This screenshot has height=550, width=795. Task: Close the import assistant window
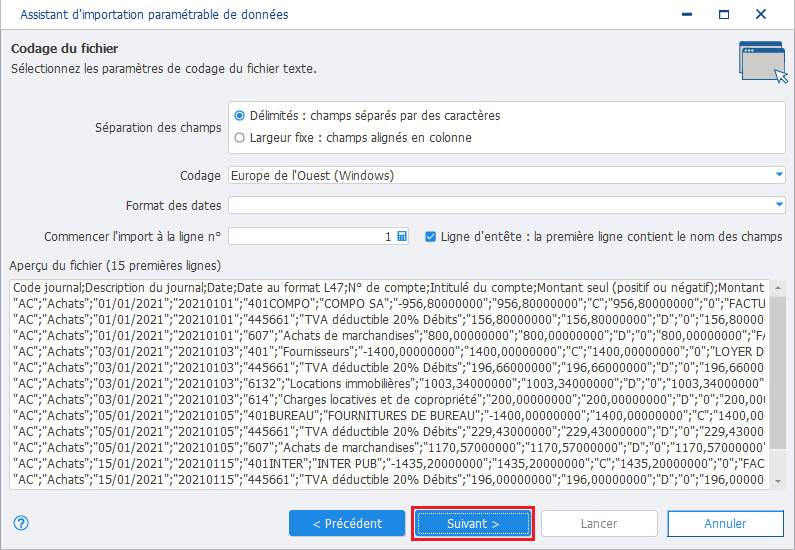click(x=761, y=14)
